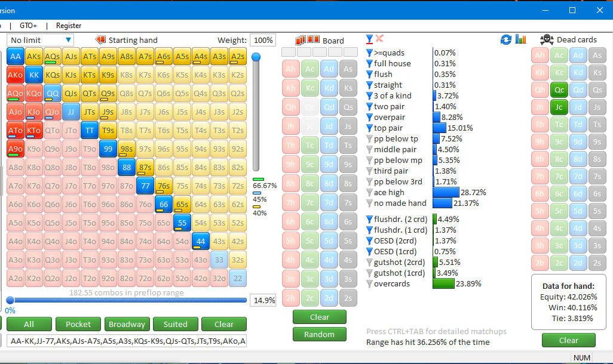Image resolution: width=613 pixels, height=364 pixels.
Task: Select the 66.67% green weight marker
Action: (259, 180)
